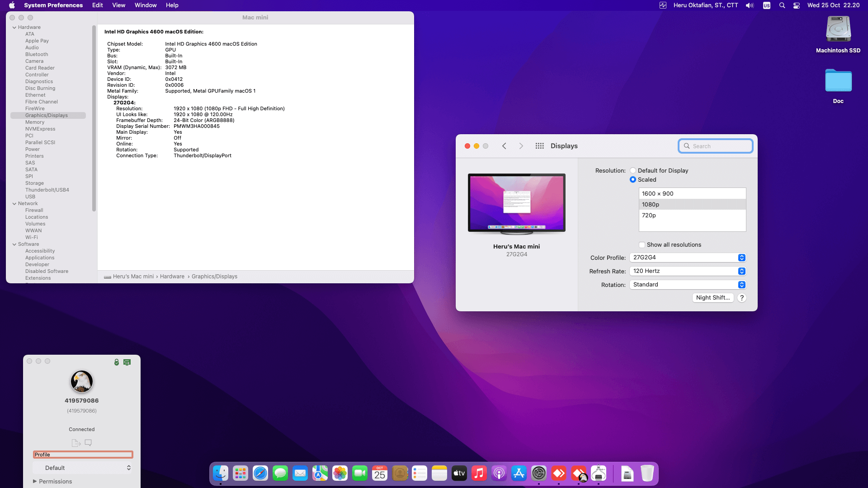Open the Help menu

172,5
